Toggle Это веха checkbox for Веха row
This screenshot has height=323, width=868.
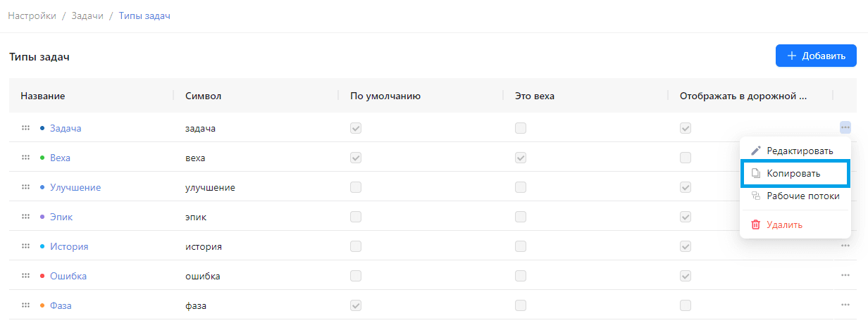pyautogui.click(x=521, y=158)
